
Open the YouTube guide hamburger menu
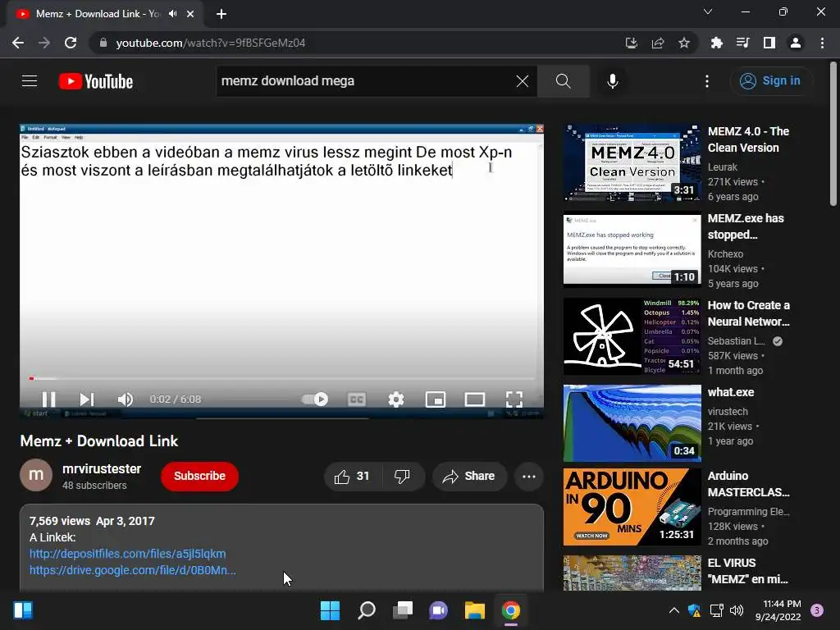point(30,81)
